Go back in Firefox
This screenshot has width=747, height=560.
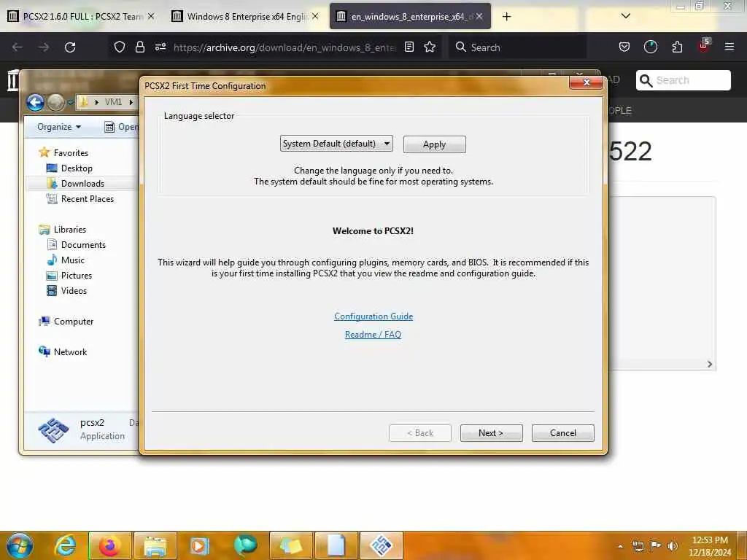tap(18, 47)
